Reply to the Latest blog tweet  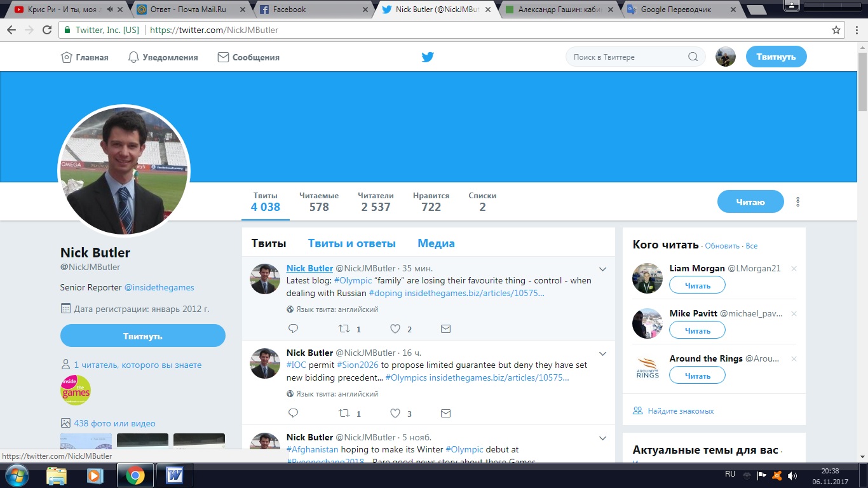pyautogui.click(x=293, y=329)
